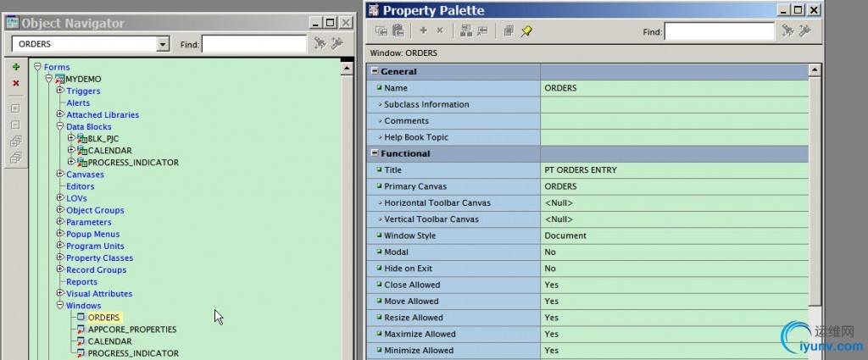Click the APPCORE_PROPERTIES window icon
868x360 pixels.
coord(81,330)
